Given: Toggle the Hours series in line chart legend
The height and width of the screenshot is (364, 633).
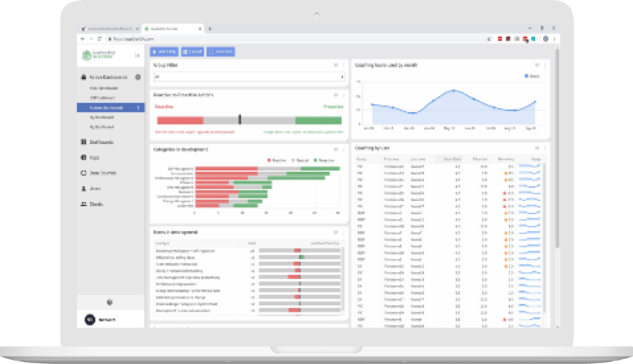Looking at the screenshot, I should (x=532, y=76).
